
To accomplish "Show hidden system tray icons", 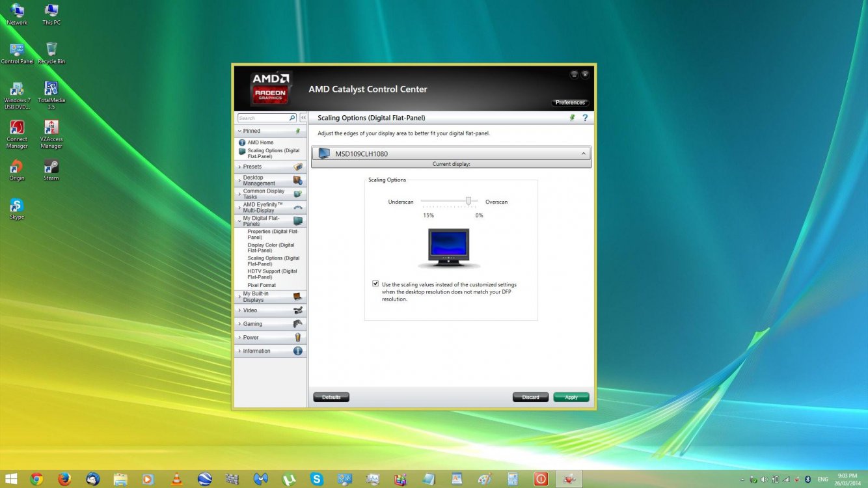I will pos(744,479).
